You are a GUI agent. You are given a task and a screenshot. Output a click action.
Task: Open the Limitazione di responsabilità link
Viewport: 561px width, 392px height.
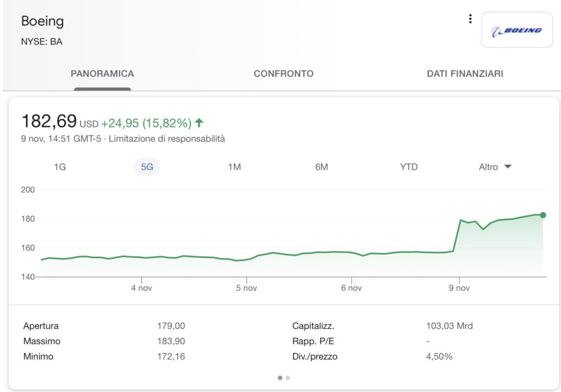coord(167,139)
